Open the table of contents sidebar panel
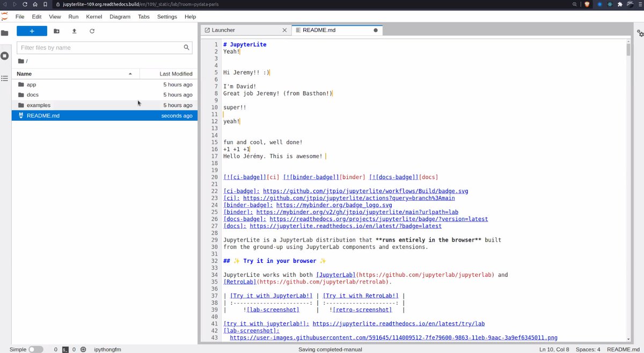This screenshot has height=353, width=644. (x=5, y=78)
